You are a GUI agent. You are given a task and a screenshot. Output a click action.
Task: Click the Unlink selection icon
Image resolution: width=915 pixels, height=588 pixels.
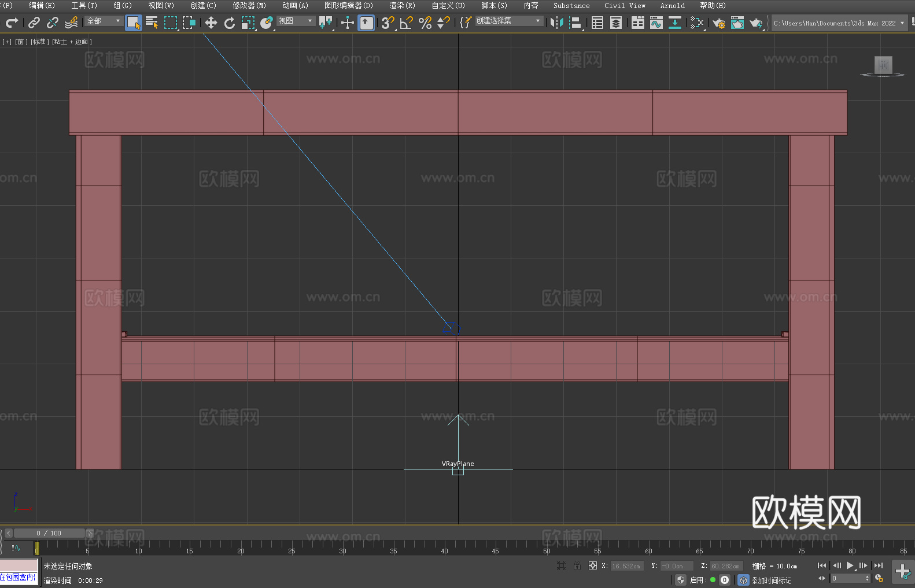[x=53, y=23]
